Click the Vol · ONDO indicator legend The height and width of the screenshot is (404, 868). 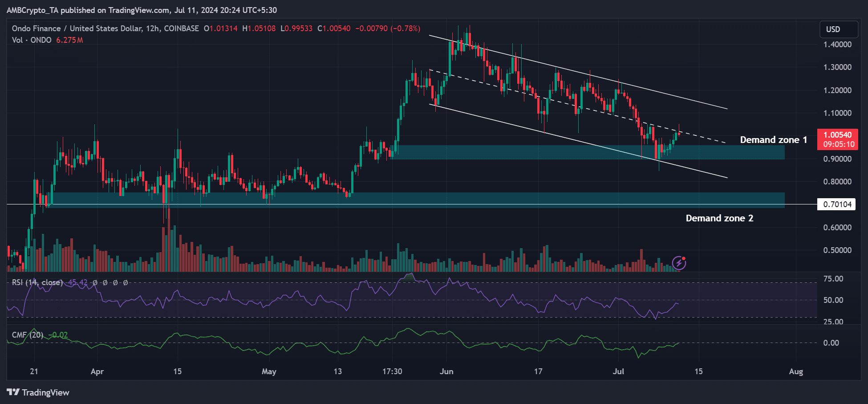pyautogui.click(x=32, y=40)
